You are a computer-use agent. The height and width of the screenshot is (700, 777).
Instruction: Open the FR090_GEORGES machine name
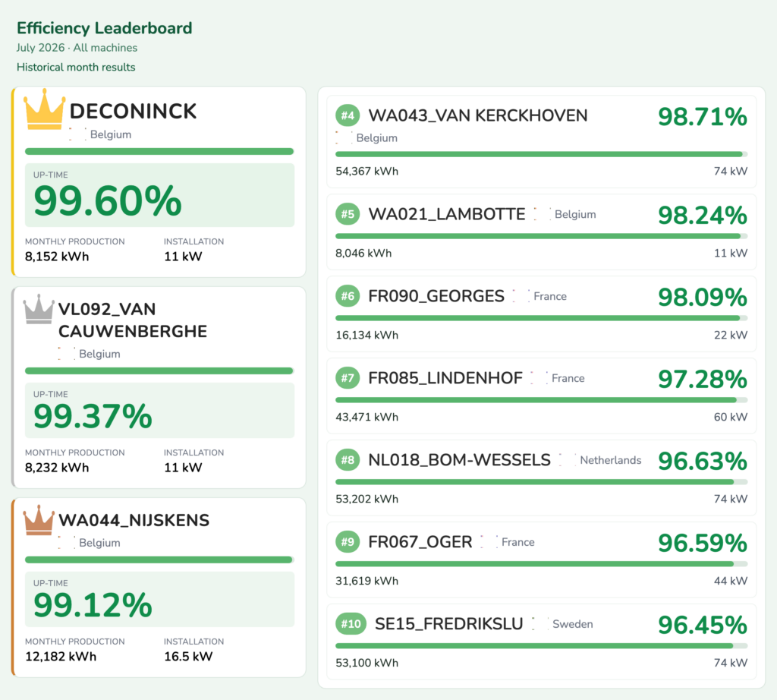436,296
